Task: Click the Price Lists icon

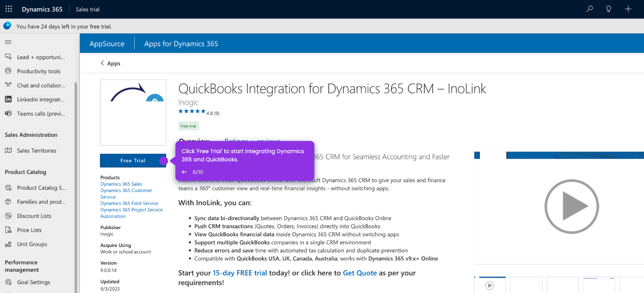Action: (8, 230)
